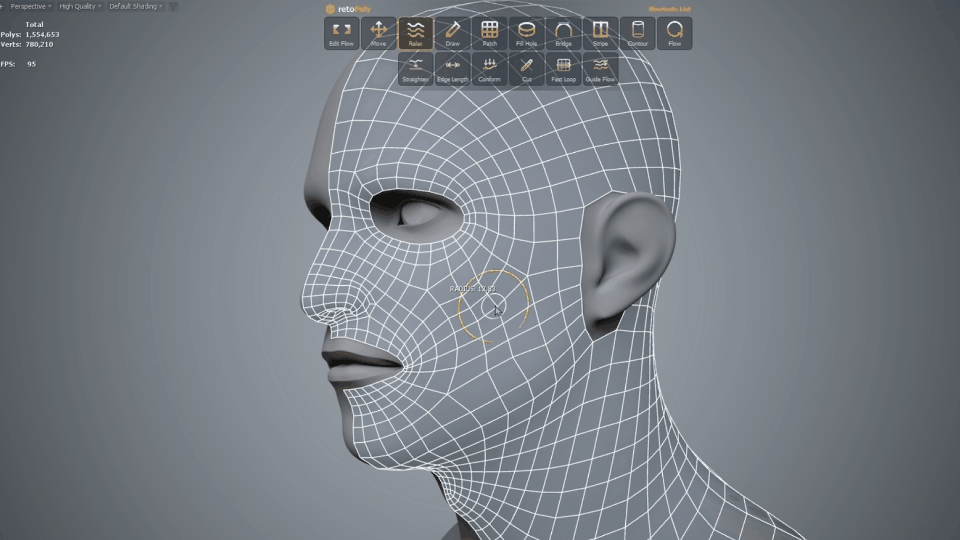Use the Fill Hole tool

click(x=527, y=33)
